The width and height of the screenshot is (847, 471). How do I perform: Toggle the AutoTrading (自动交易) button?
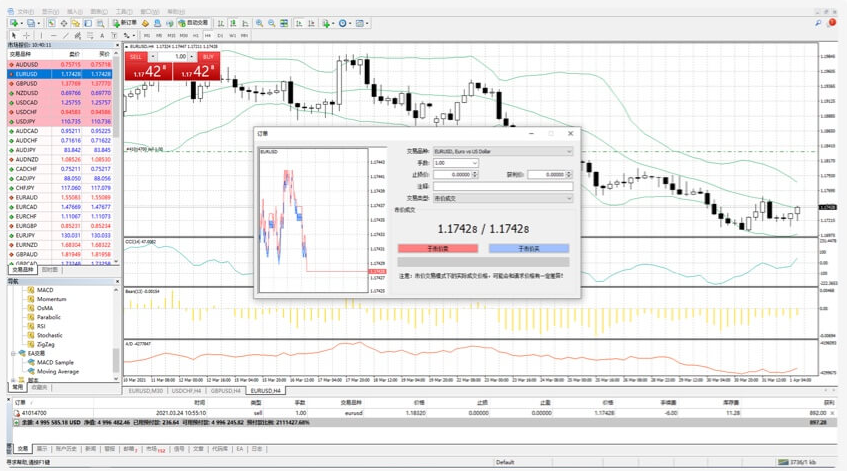pyautogui.click(x=193, y=23)
